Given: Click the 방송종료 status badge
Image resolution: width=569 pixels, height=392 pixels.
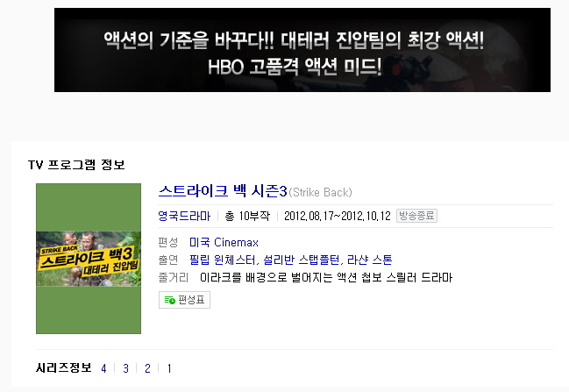Looking at the screenshot, I should coord(416,216).
